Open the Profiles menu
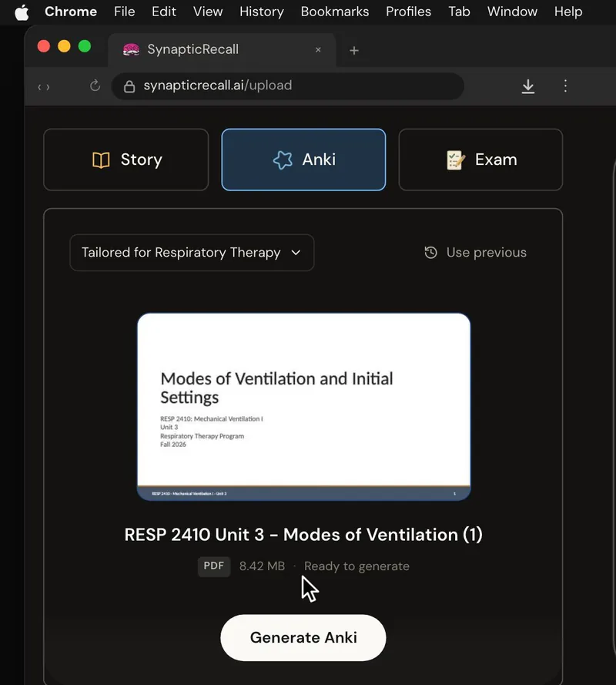Screen dimensions: 616x685 (x=408, y=12)
